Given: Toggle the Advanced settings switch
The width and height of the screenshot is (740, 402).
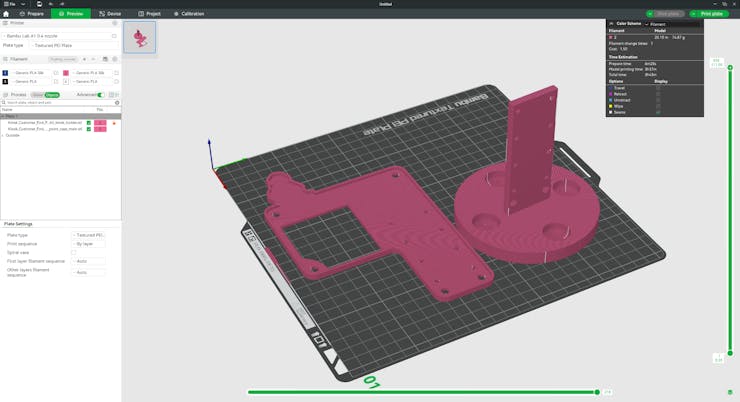Looking at the screenshot, I should [100, 95].
